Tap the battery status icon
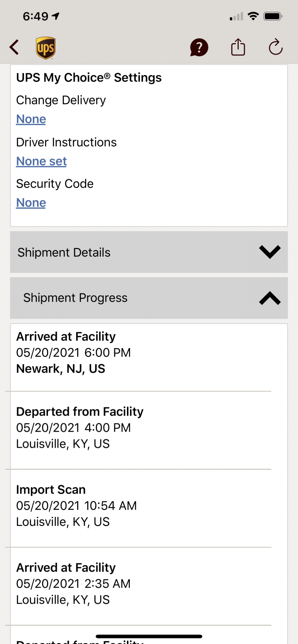The width and height of the screenshot is (298, 644). pyautogui.click(x=273, y=16)
